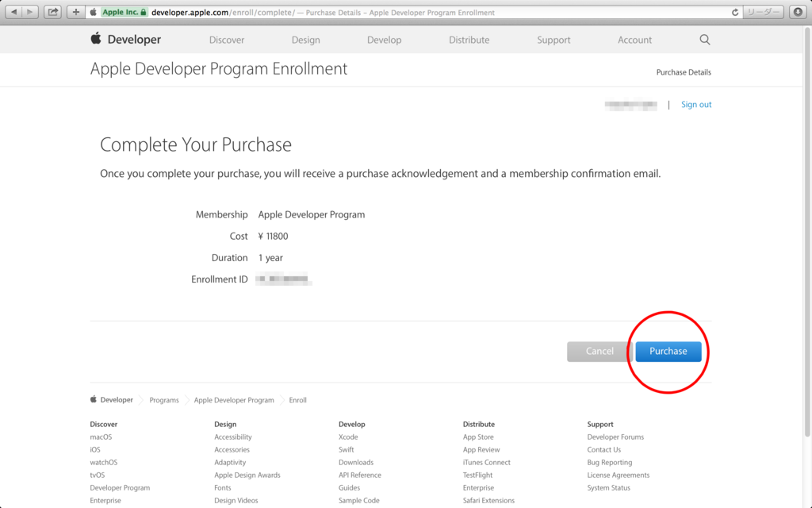Screen dimensions: 812x508
Task: Open Accessories footer link
Action: (x=232, y=449)
